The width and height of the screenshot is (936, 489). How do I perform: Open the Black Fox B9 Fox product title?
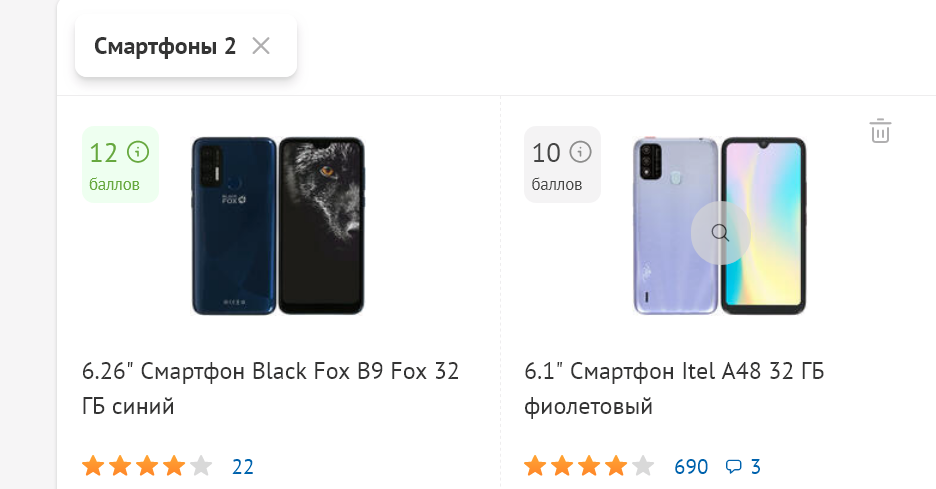[x=270, y=389]
